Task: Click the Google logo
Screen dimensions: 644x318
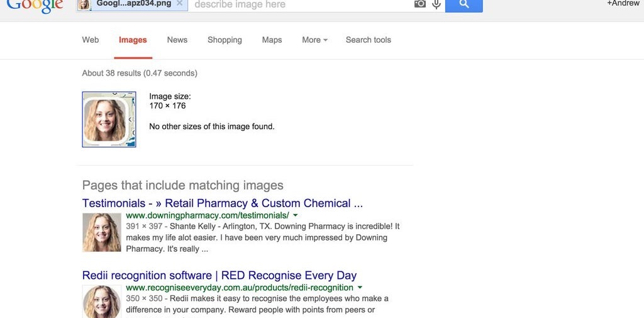Action: point(35,5)
